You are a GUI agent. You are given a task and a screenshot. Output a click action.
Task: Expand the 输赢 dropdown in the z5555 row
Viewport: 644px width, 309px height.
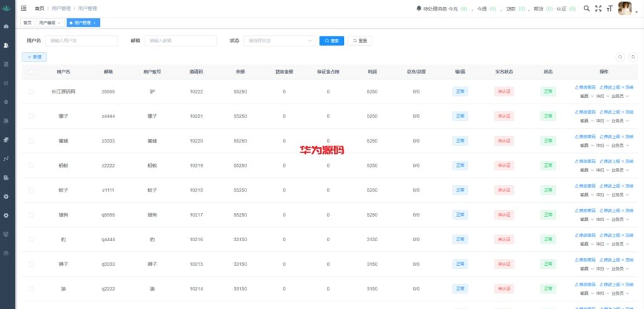click(587, 96)
